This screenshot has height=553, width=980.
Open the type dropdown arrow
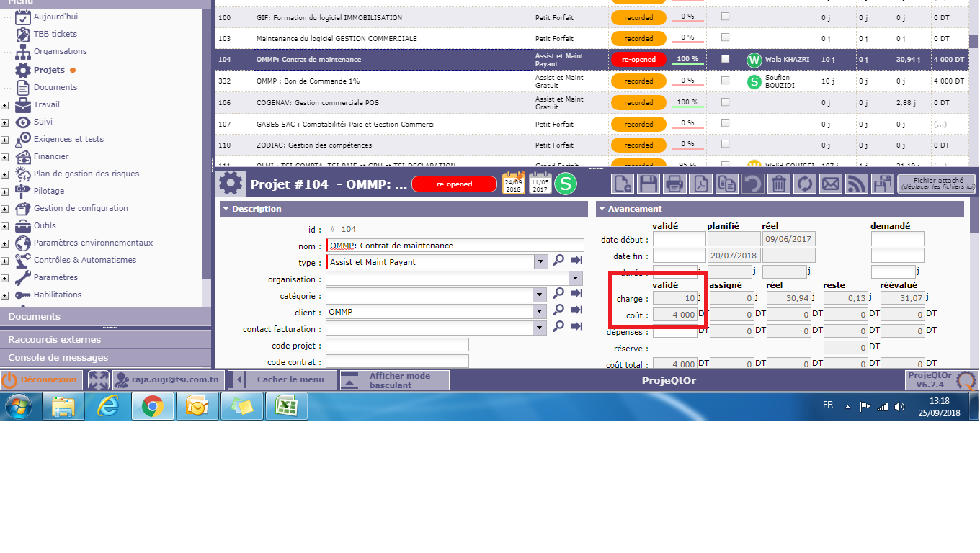541,261
